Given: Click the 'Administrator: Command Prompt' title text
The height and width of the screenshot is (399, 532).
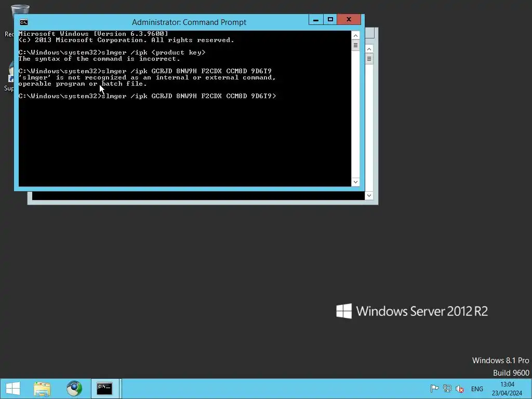Looking at the screenshot, I should click(189, 22).
